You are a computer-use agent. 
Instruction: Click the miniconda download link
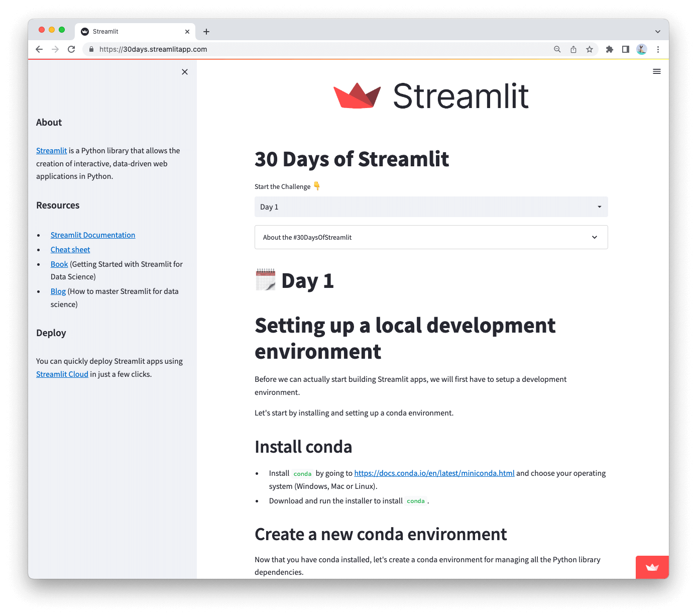434,473
